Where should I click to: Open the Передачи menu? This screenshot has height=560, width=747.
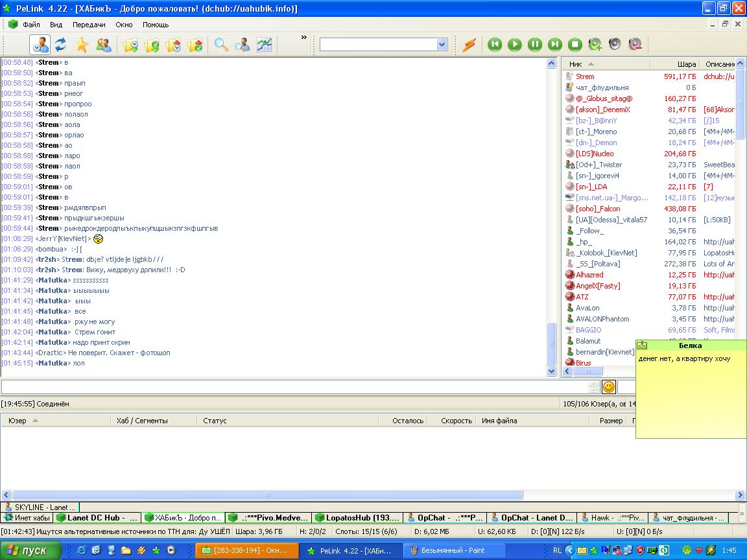[x=89, y=25]
